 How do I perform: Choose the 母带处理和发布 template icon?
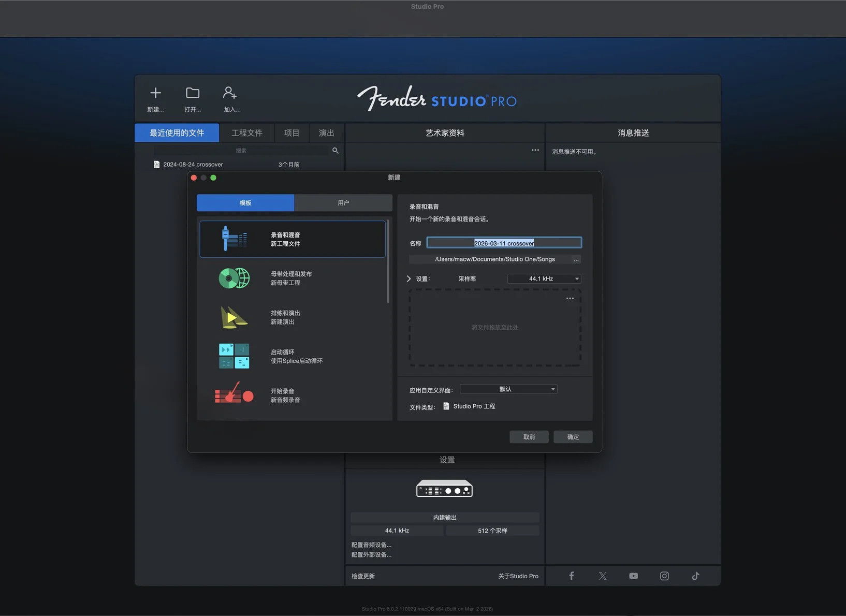click(x=234, y=278)
